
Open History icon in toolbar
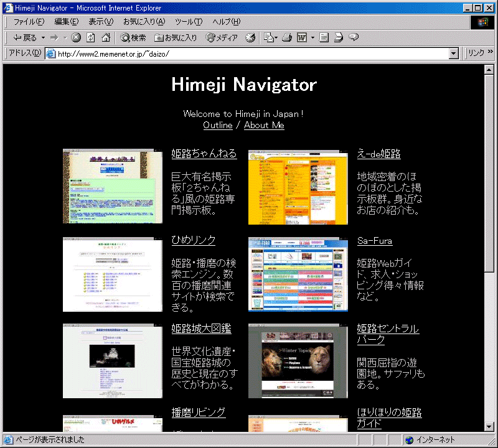250,38
